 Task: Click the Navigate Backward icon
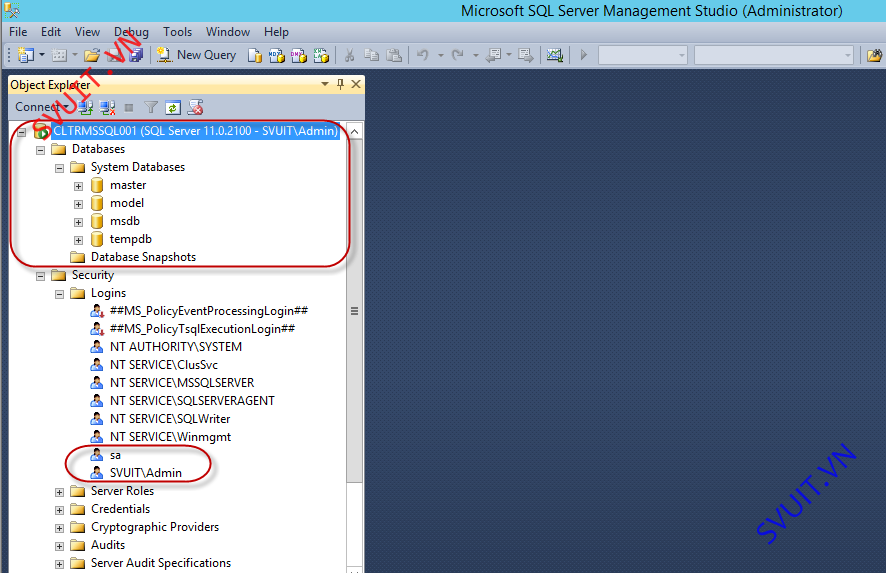click(x=493, y=55)
